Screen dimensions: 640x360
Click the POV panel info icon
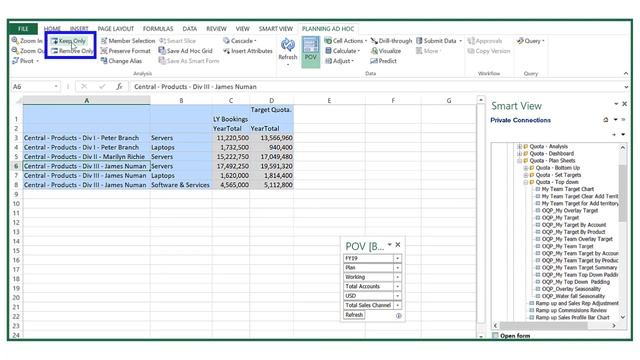398,316
